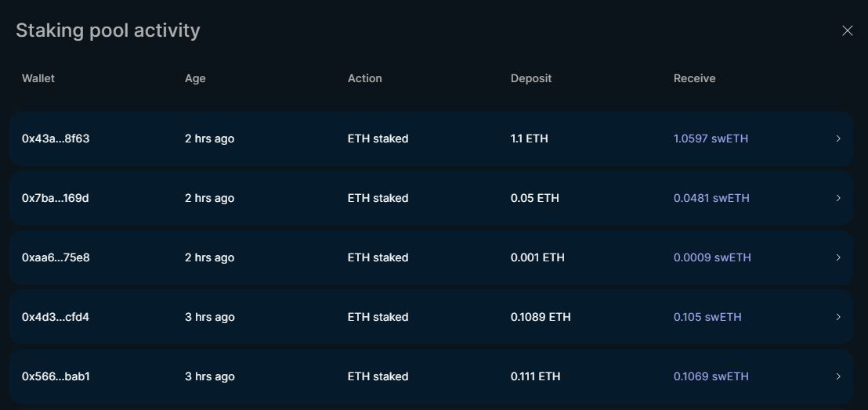This screenshot has height=410, width=868.
Task: Select wallet address 0x43a...8f63
Action: pos(56,138)
